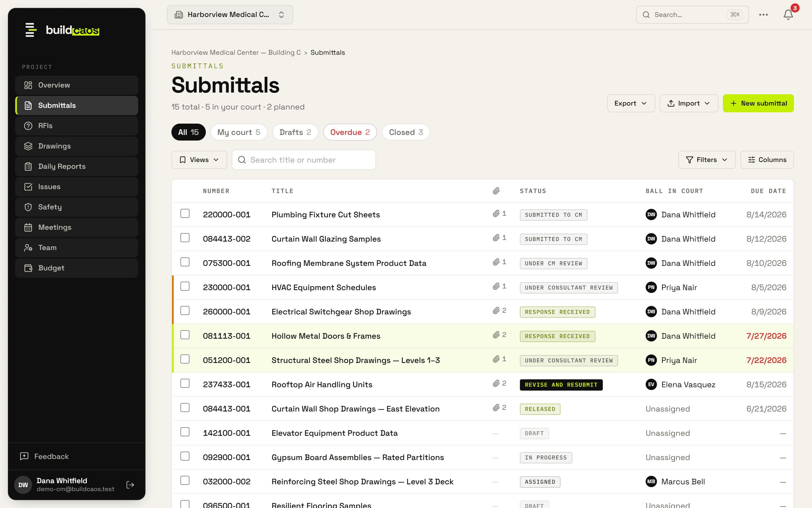Open the notifications bell
Screen dimensions: 812x508
788,15
